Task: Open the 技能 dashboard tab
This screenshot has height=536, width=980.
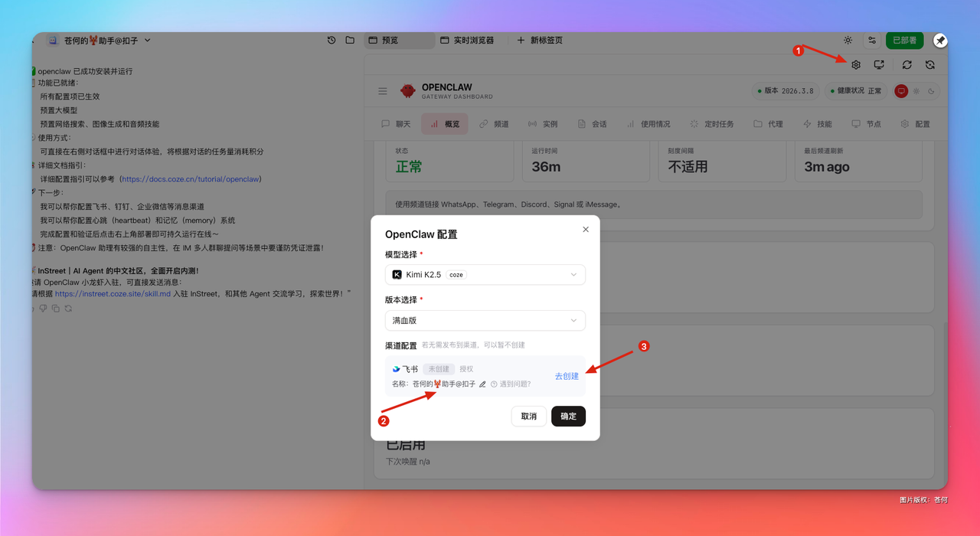Action: (x=817, y=124)
